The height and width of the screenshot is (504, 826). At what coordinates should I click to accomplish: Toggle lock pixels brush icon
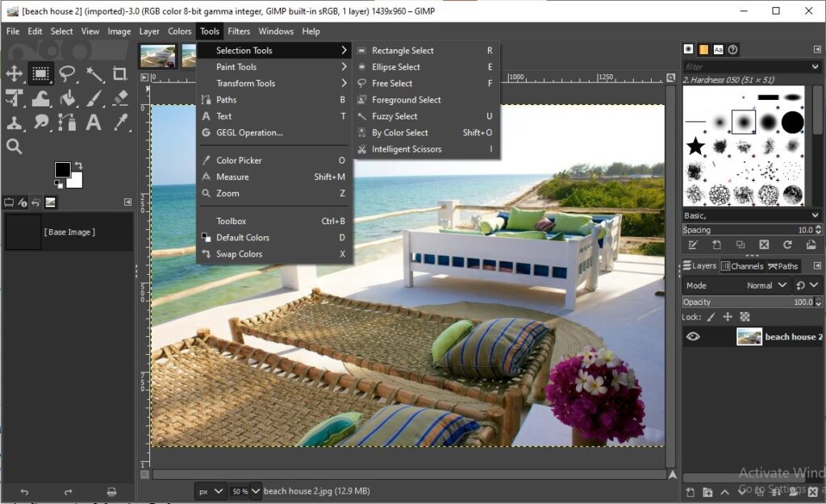pyautogui.click(x=710, y=317)
